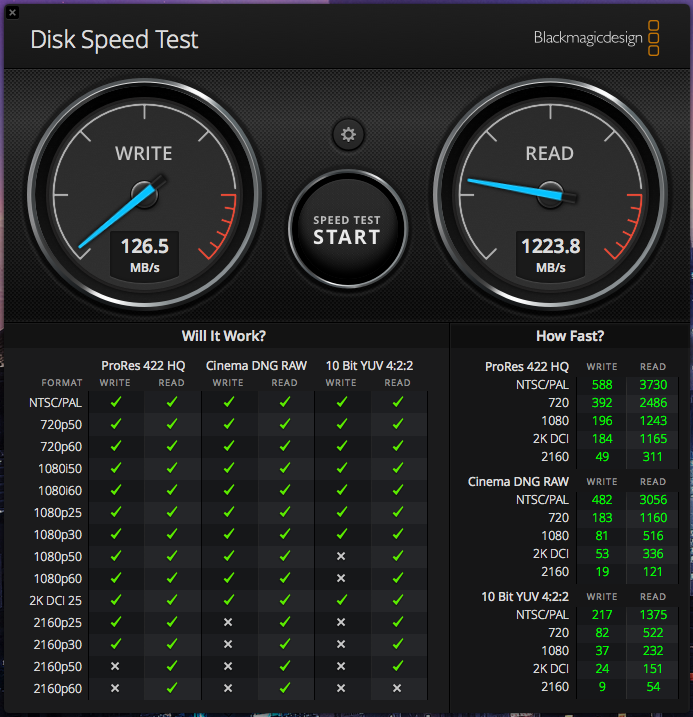The image size is (693, 717).
Task: Click Cinema DNG RAW write cross for 2160p50
Action: (x=228, y=666)
